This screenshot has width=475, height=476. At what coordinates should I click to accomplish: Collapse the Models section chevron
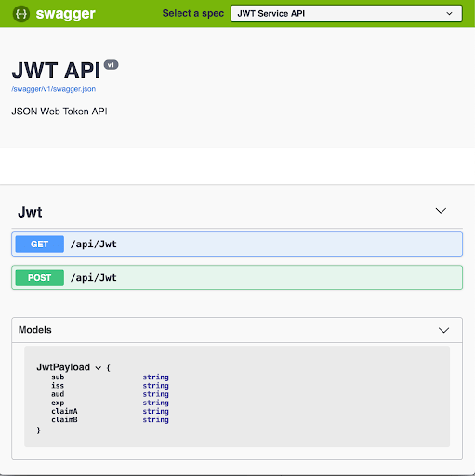[x=443, y=330]
